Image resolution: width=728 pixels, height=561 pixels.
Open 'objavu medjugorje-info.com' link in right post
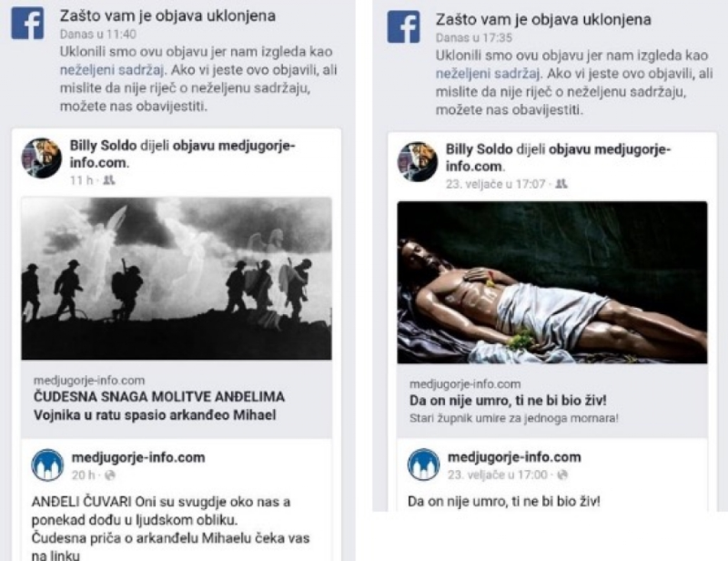(x=558, y=158)
